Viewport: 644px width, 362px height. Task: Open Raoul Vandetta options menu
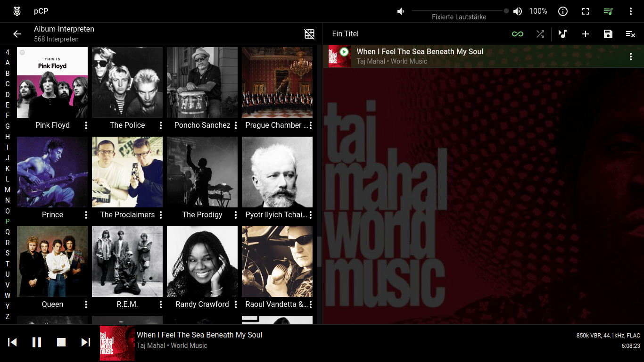tap(311, 304)
